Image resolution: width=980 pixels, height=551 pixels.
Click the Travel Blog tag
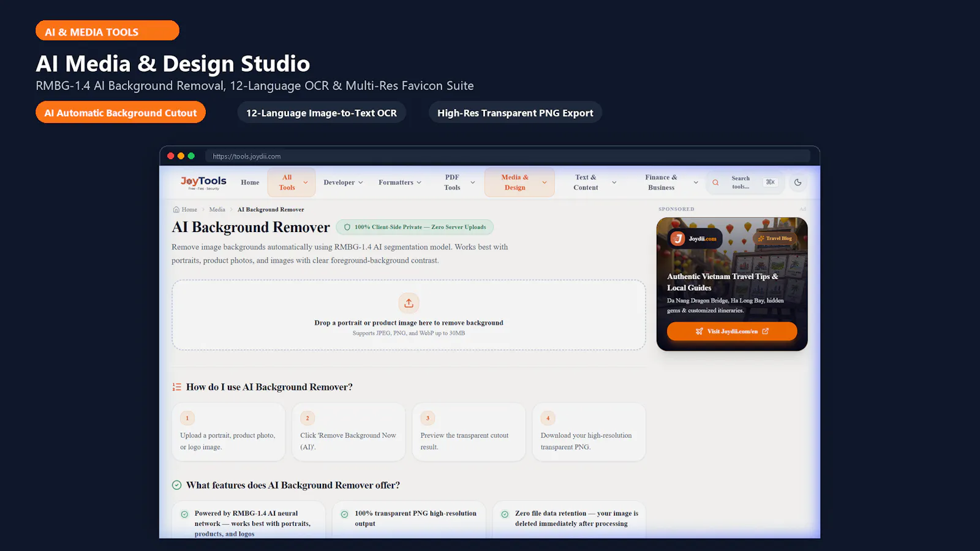tap(775, 239)
